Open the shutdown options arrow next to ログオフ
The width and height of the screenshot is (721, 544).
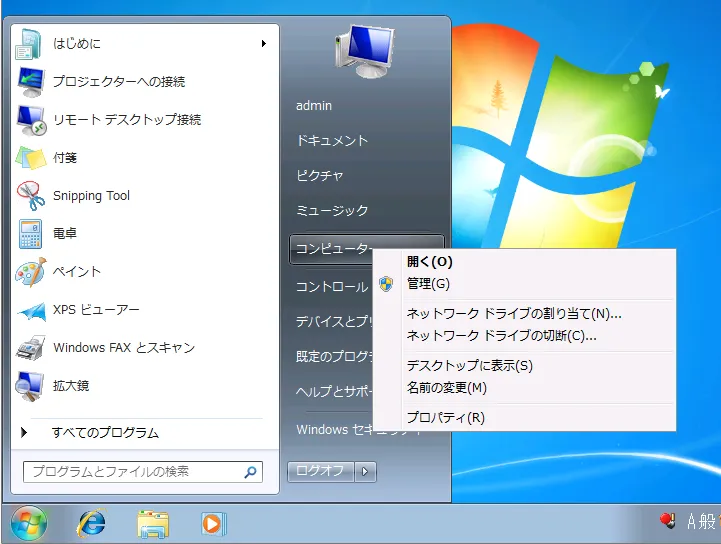coord(365,472)
